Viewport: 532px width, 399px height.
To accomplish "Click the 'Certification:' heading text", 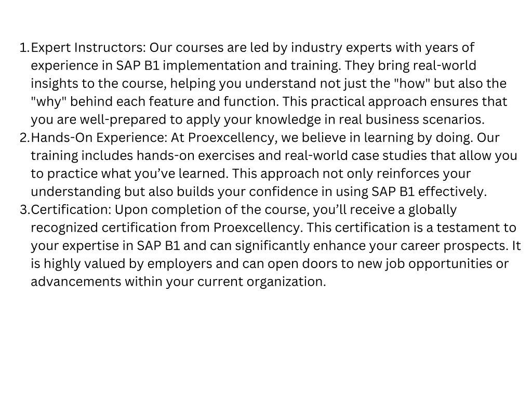I will tap(71, 210).
